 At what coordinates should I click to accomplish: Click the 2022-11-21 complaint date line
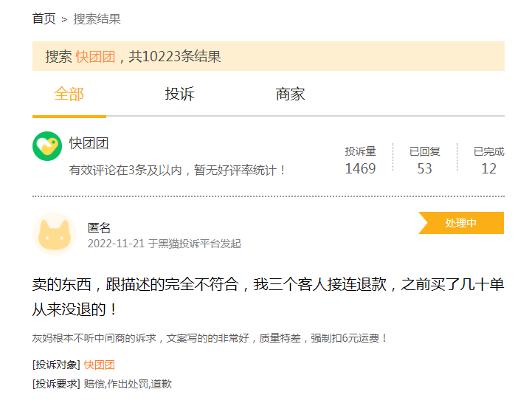164,244
